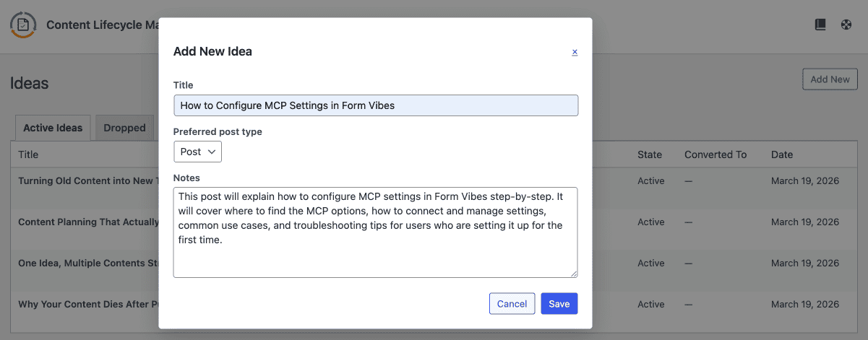Open the Turning Old Content idea row

click(85, 181)
